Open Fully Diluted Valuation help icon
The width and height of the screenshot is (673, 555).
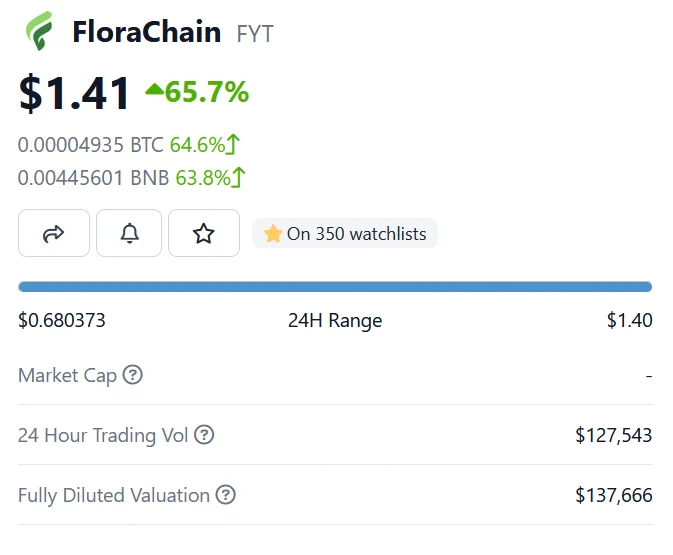(225, 494)
